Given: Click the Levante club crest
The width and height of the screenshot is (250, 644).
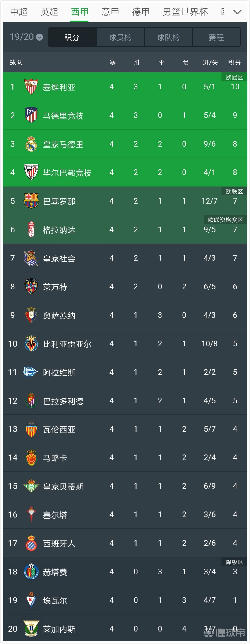Looking at the screenshot, I should point(31,287).
